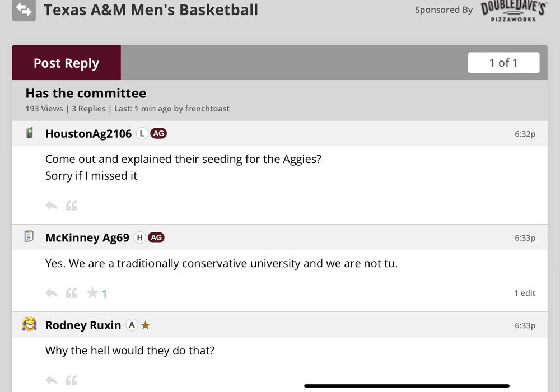Click the reply arrow under Rodney Ruxin's post
The image size is (560, 392).
point(52,380)
